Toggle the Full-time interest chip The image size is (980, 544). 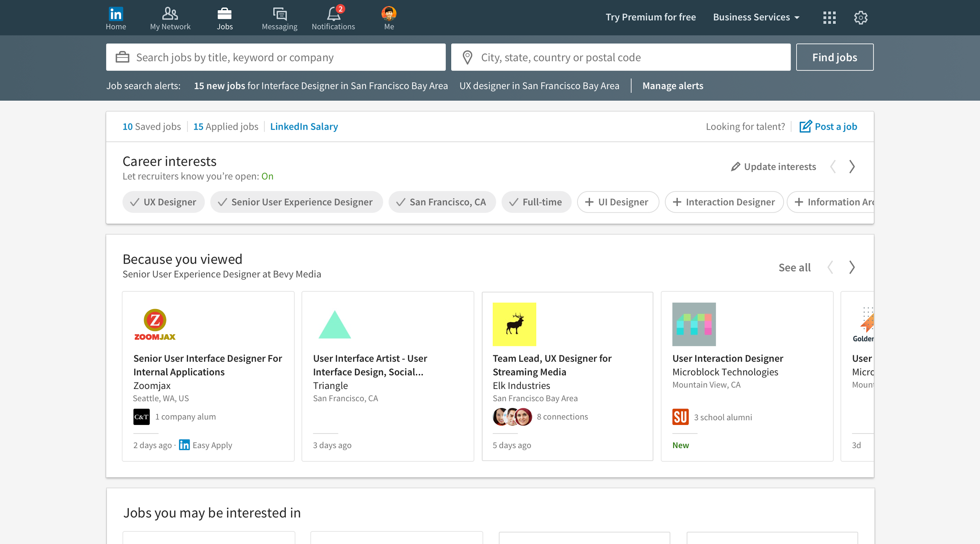(536, 202)
